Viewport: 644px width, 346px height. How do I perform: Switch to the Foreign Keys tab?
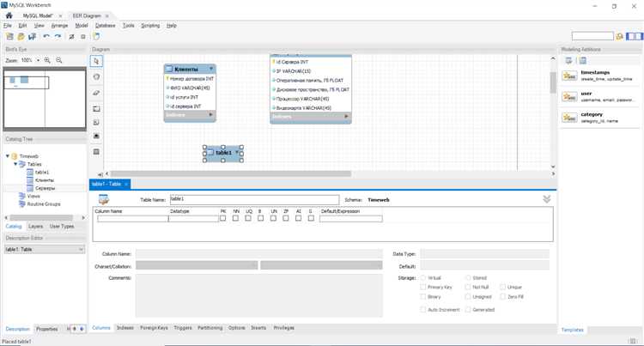tap(154, 328)
